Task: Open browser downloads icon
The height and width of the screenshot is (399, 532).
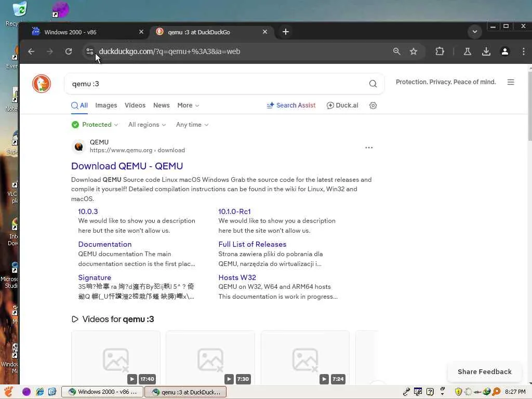Action: tap(486, 51)
